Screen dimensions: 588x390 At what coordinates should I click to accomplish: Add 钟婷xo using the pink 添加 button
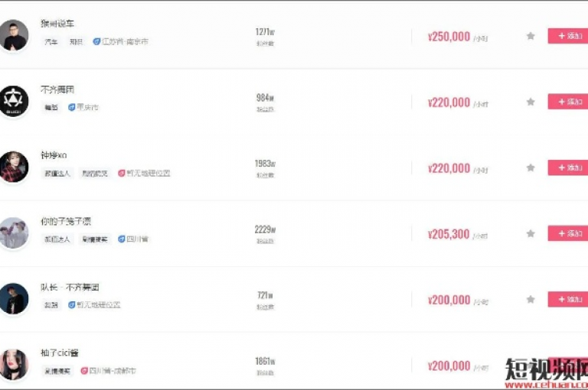pos(568,167)
